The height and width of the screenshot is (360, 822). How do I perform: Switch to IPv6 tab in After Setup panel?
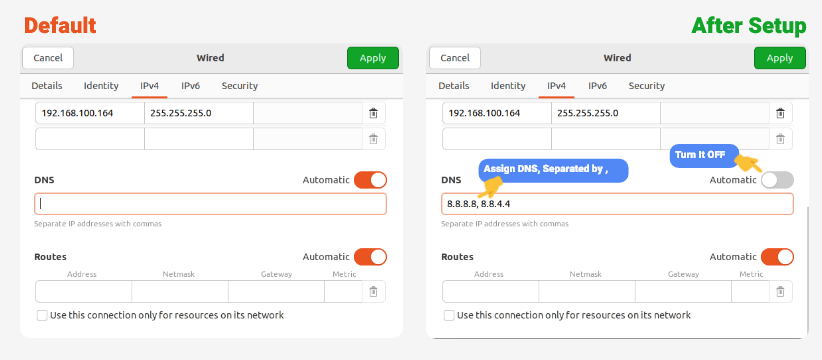pos(598,85)
